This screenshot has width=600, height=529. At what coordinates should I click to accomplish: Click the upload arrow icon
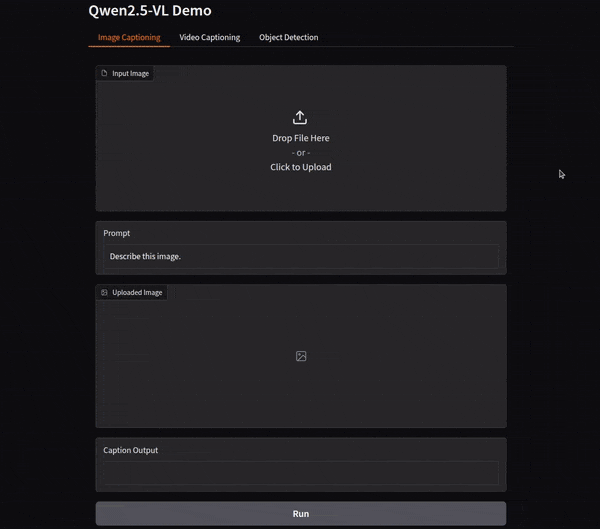[300, 118]
